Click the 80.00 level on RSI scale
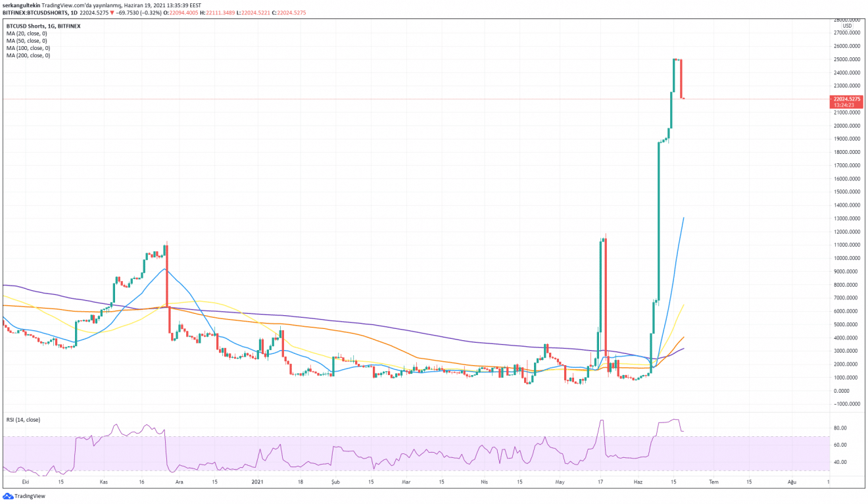The height and width of the screenshot is (504, 868). [840, 428]
